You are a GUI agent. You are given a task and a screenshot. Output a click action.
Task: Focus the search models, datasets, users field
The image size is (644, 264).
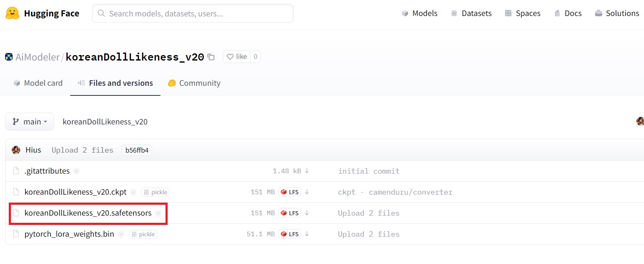(193, 13)
